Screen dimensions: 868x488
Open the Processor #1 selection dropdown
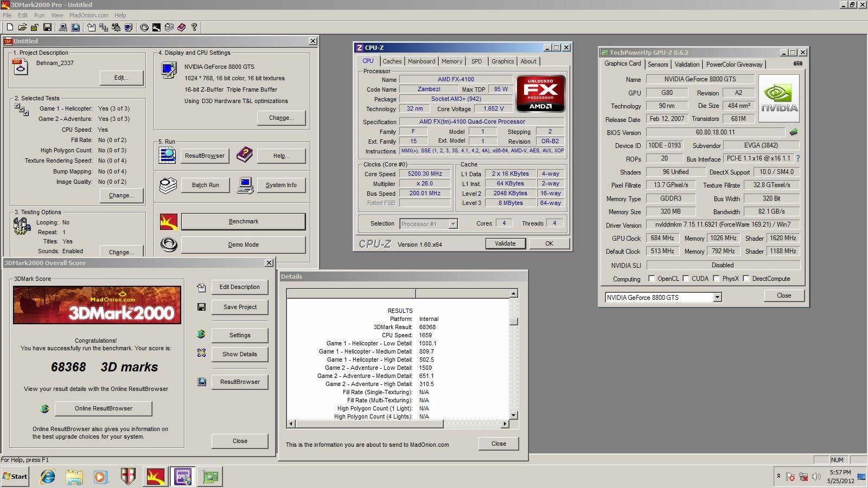pos(453,223)
